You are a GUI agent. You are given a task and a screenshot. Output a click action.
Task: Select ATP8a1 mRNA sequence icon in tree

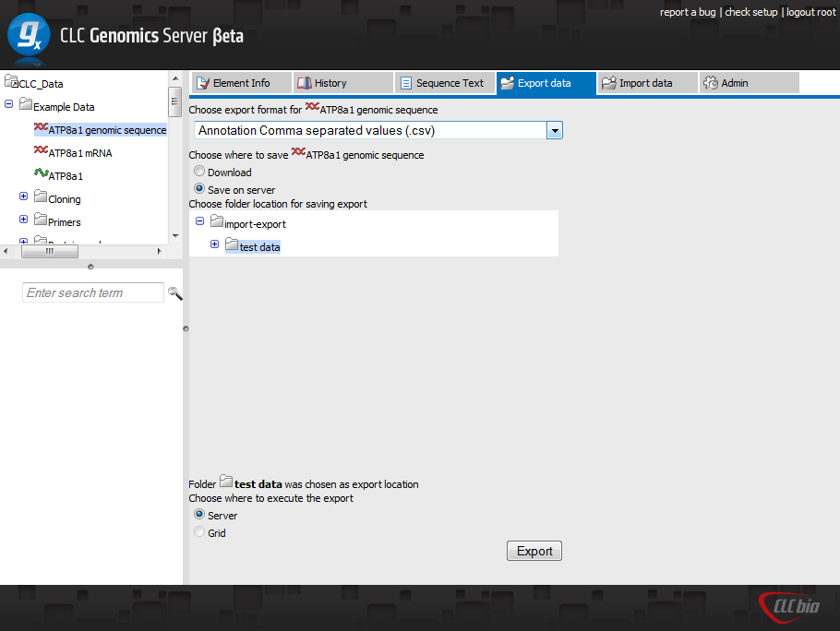click(x=41, y=152)
